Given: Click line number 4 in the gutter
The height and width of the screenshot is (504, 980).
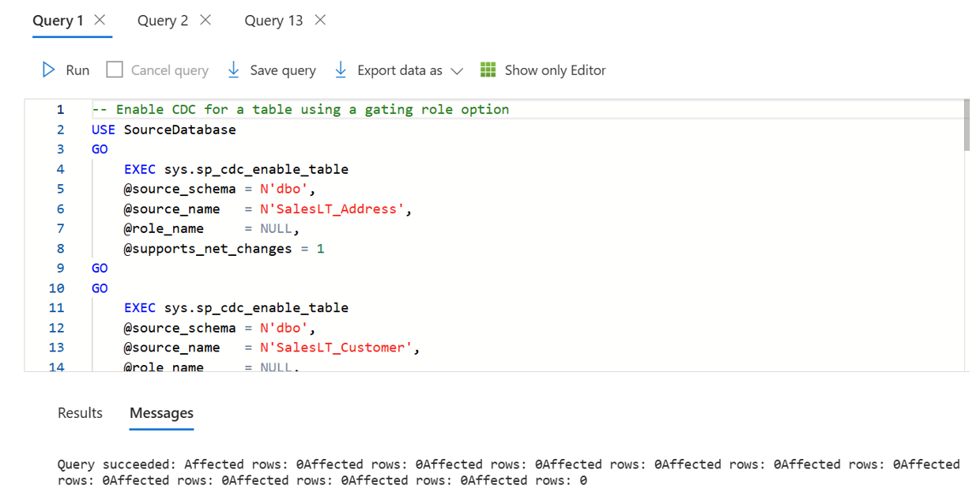Looking at the screenshot, I should point(60,169).
